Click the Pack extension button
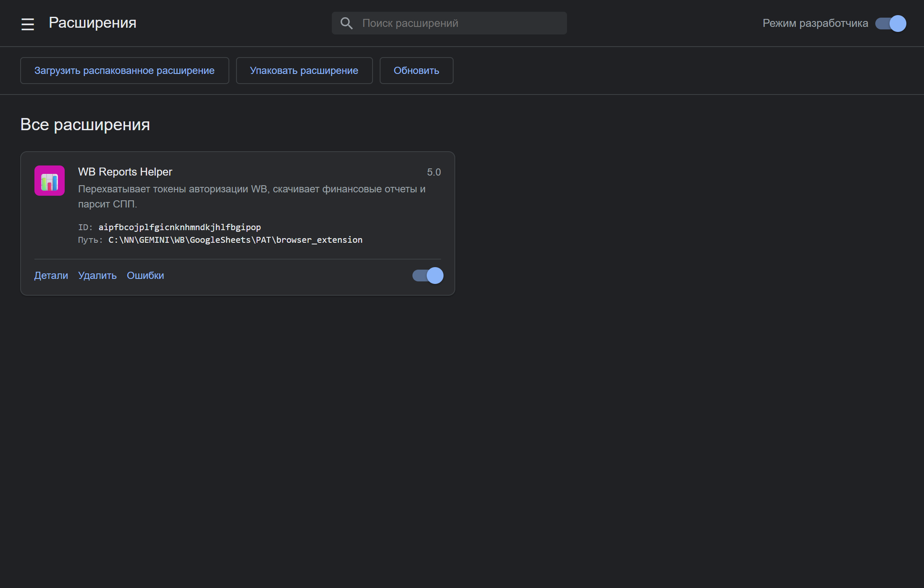Image resolution: width=924 pixels, height=588 pixels. [304, 71]
